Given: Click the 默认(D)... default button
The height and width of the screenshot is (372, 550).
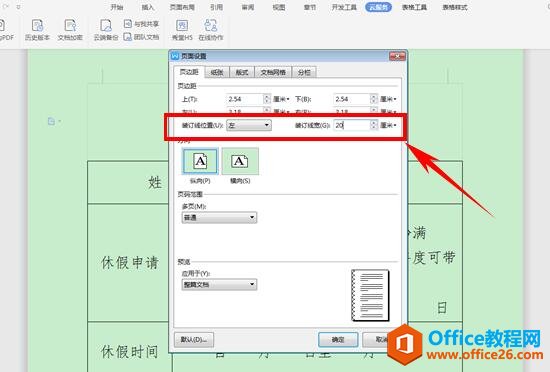Looking at the screenshot, I should [x=194, y=339].
